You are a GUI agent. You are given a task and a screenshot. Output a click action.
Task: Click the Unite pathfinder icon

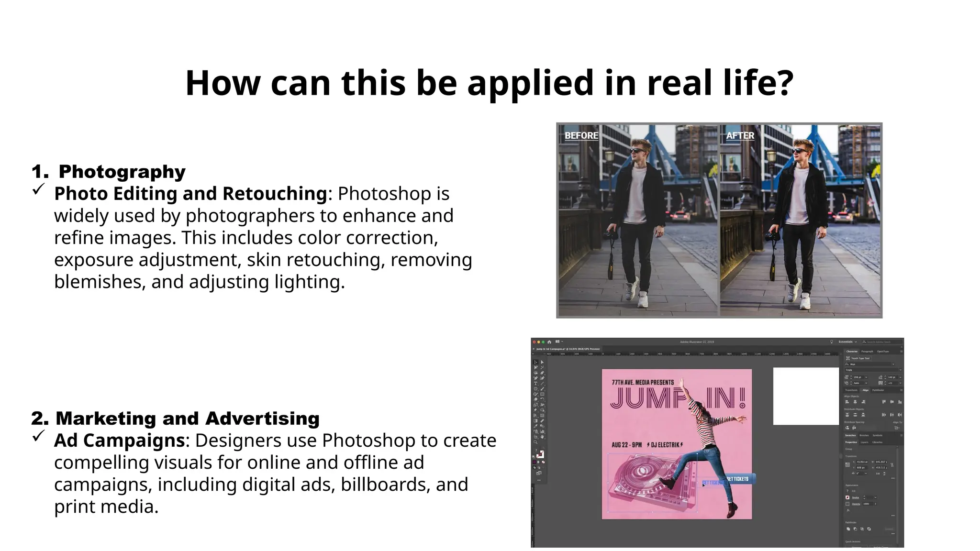pyautogui.click(x=848, y=529)
